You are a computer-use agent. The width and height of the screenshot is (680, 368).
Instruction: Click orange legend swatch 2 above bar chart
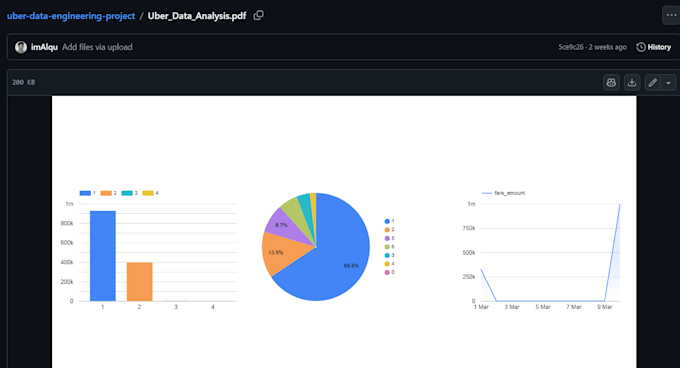click(x=106, y=193)
